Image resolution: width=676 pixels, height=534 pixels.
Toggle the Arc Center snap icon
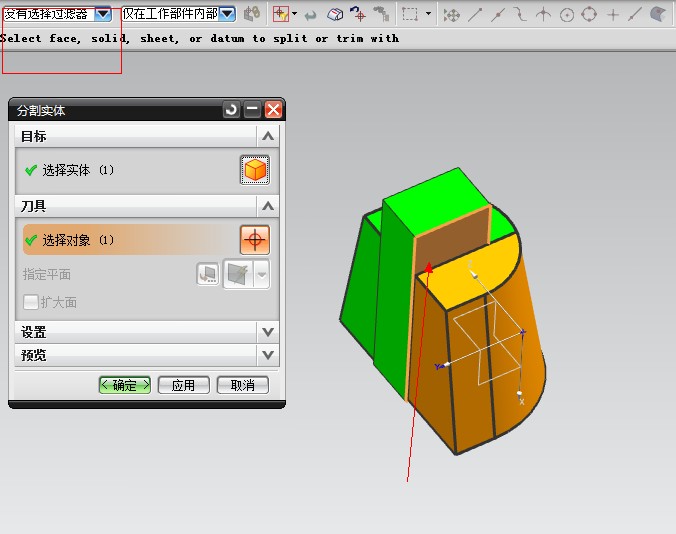pos(566,15)
